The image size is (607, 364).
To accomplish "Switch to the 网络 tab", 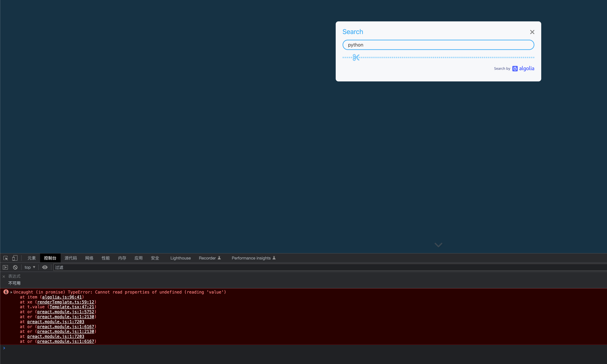I will click(89, 258).
